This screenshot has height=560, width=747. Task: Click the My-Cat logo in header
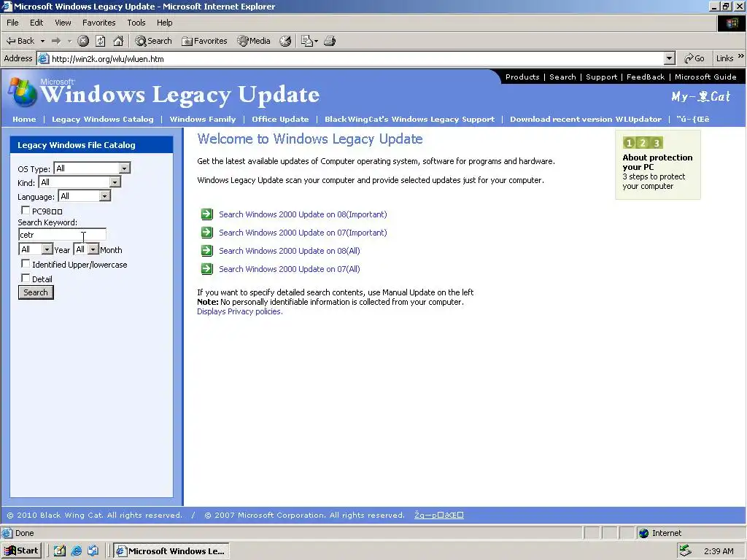pos(700,97)
